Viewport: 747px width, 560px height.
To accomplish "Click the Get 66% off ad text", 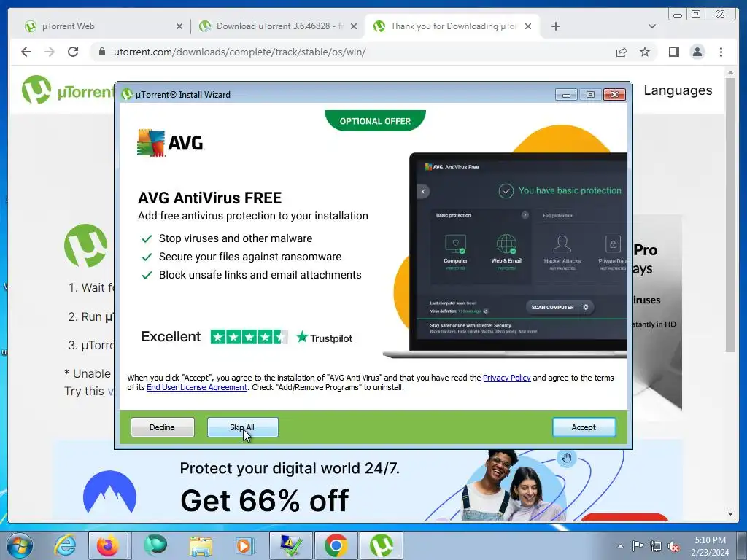I will pos(264,500).
